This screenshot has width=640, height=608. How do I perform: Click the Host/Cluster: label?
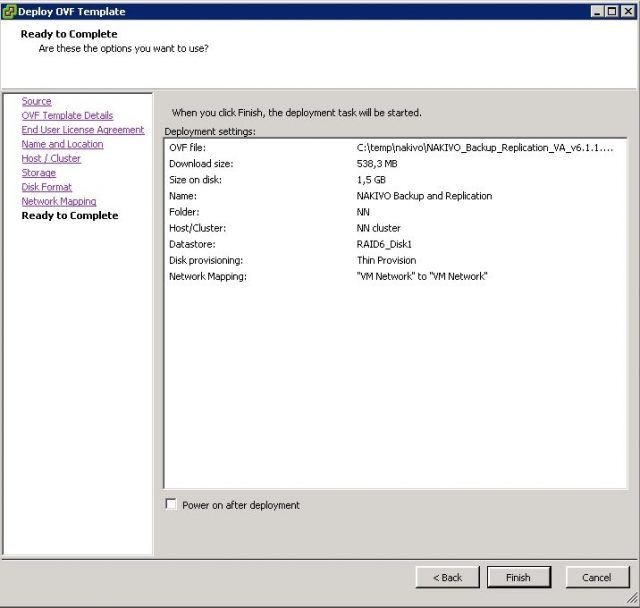tap(197, 228)
